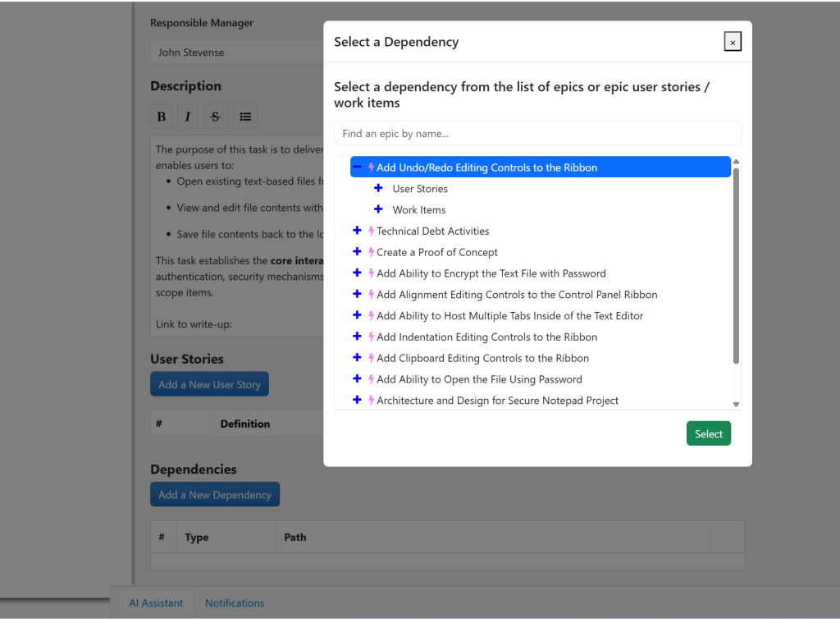Click the Bold formatting icon
This screenshot has width=840, height=619.
coord(162,117)
